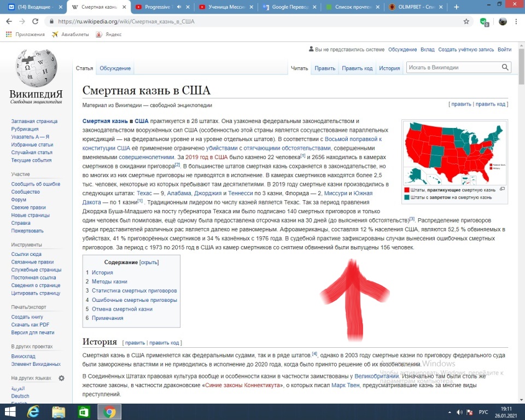Screen dimensions: 525x420
Task: Switch to the Google Переводчик tab
Action: [289, 7]
